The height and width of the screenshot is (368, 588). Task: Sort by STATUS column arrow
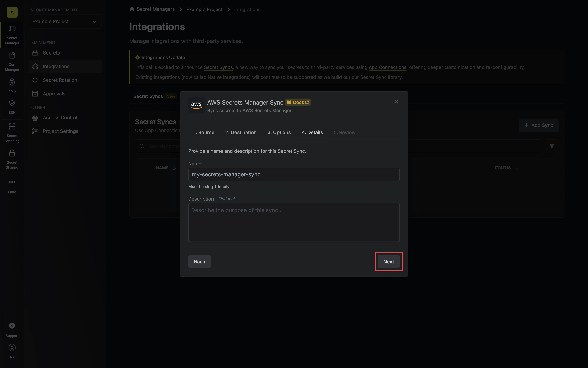click(517, 168)
